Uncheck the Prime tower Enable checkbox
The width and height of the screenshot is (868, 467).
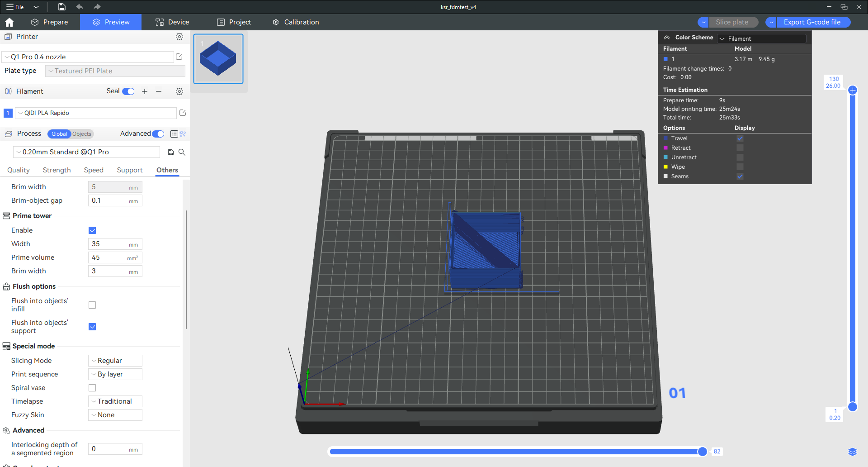coord(92,230)
